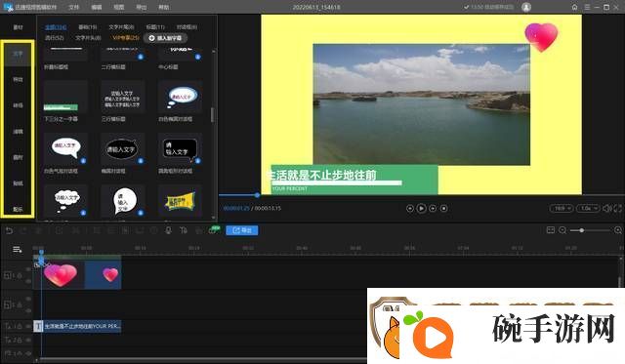Zoom in the timeline with plus magnifier
The width and height of the screenshot is (625, 364).
(618, 230)
